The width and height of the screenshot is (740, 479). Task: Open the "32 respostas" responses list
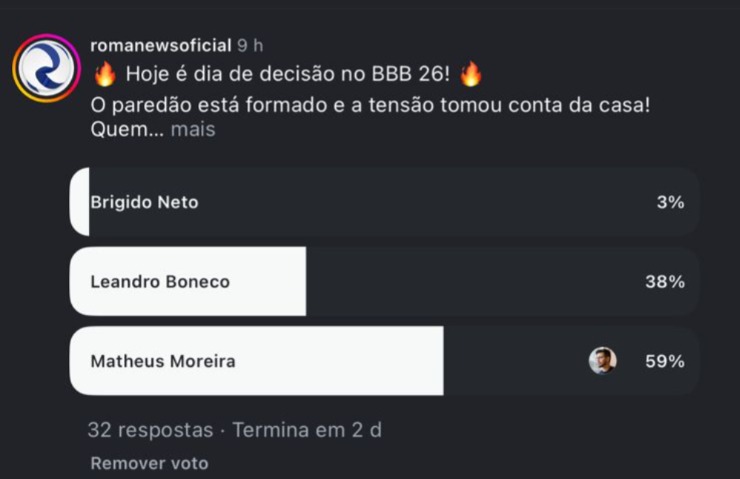coord(150,430)
